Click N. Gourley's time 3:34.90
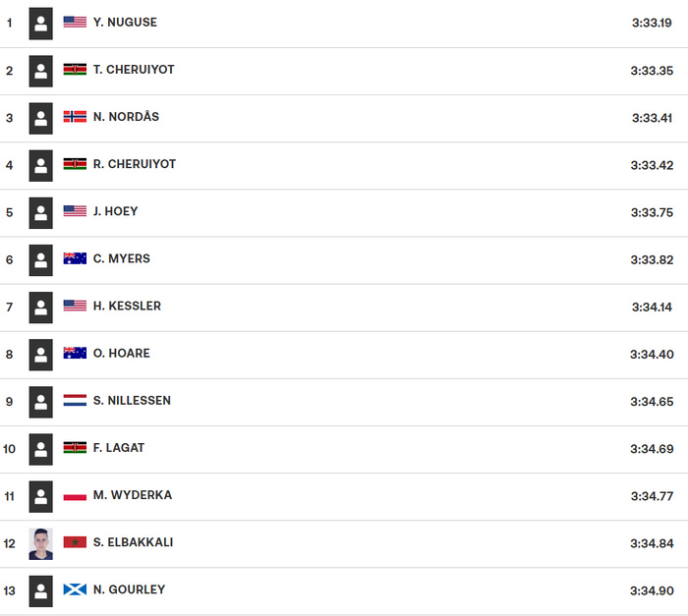 coord(652,590)
